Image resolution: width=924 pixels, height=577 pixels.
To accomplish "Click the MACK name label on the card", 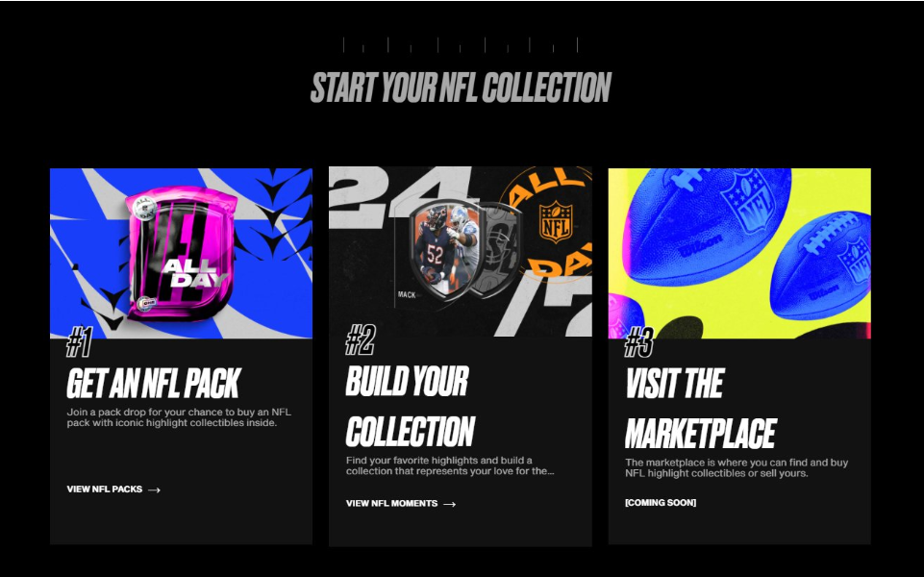I will pos(407,294).
